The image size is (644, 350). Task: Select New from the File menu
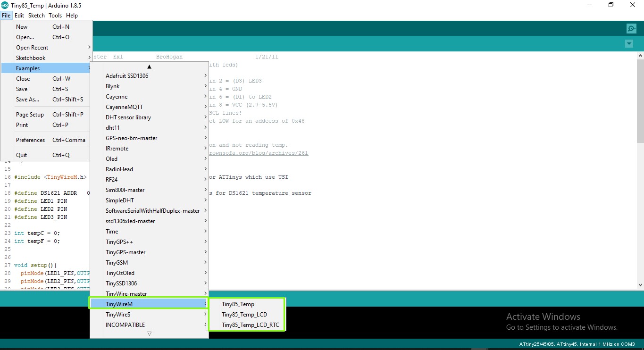click(46, 27)
